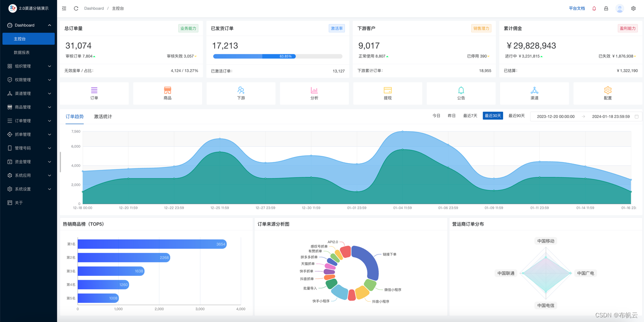Click the calendar icon in date range
Viewport: 644px width, 322px height.
pos(637,117)
